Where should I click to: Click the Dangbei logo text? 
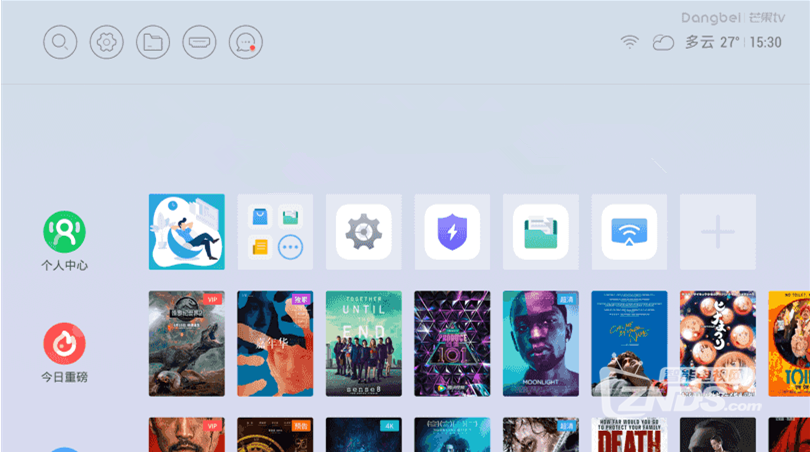coord(711,18)
